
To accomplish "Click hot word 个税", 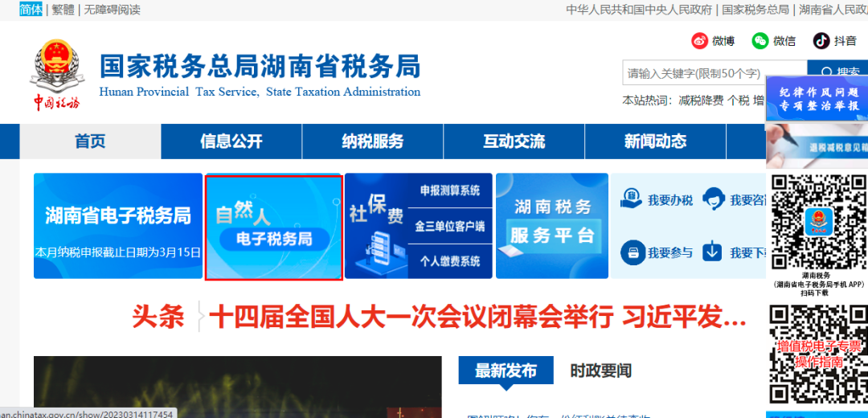I will pyautogui.click(x=738, y=100).
